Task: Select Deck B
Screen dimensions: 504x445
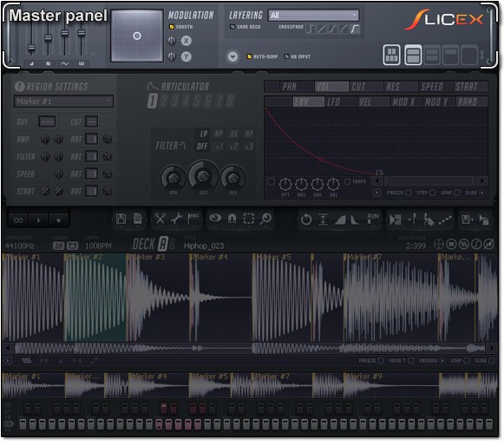Action: 172,244
